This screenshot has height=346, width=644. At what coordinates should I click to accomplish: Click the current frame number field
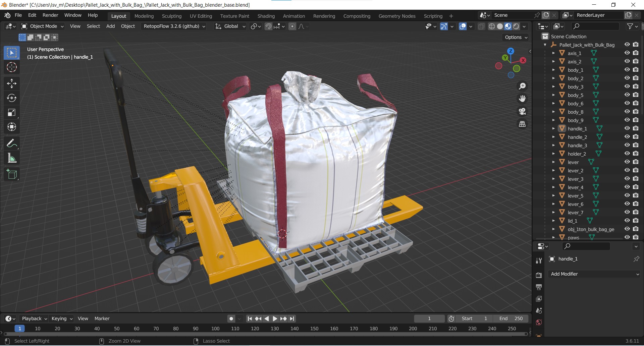coord(429,319)
